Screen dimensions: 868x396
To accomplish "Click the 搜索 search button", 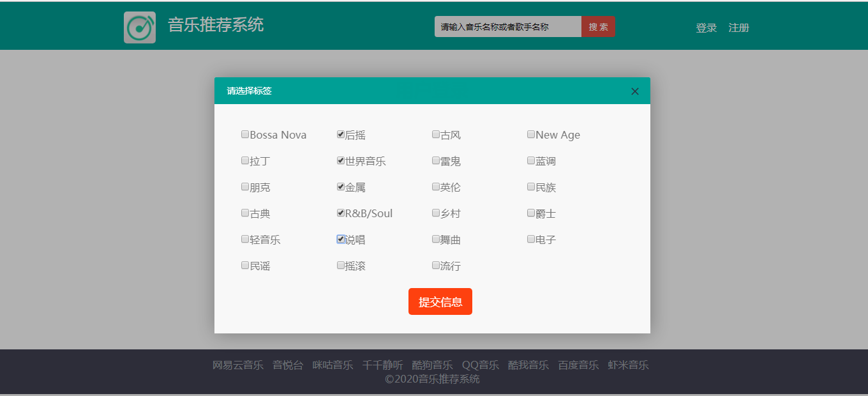I will 598,26.
